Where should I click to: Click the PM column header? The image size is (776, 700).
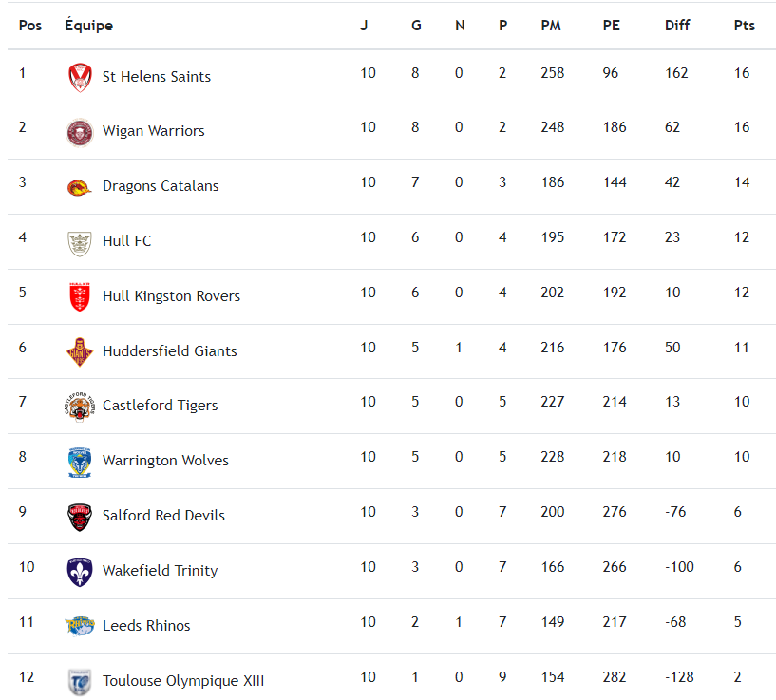[551, 26]
